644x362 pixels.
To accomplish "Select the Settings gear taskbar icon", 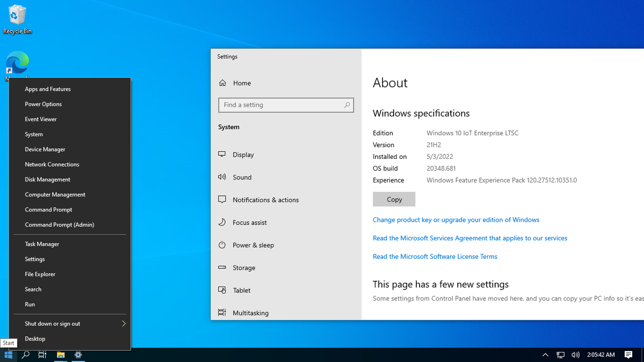I will click(78, 354).
